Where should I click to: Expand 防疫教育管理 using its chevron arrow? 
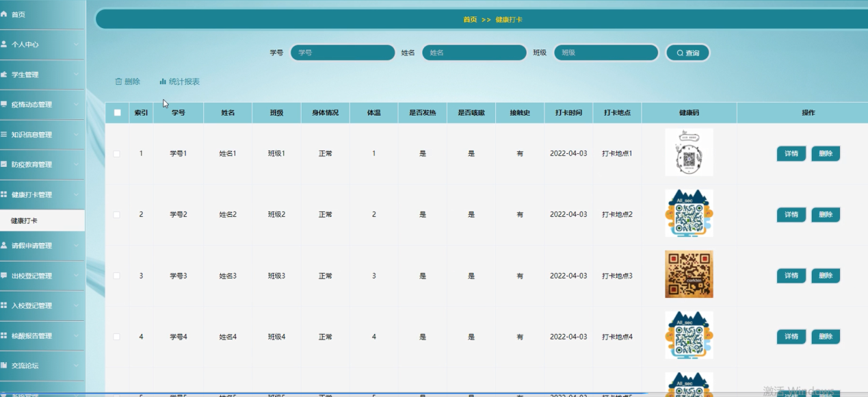(x=77, y=165)
